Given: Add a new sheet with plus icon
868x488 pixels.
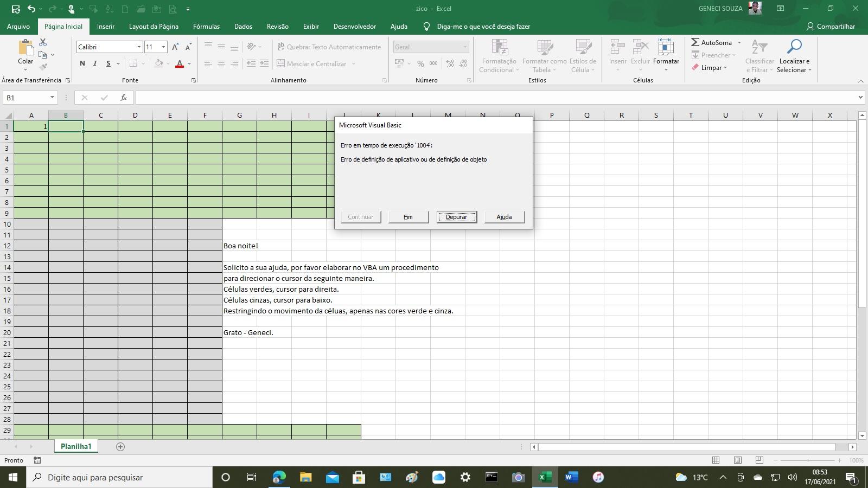Looking at the screenshot, I should pyautogui.click(x=120, y=446).
